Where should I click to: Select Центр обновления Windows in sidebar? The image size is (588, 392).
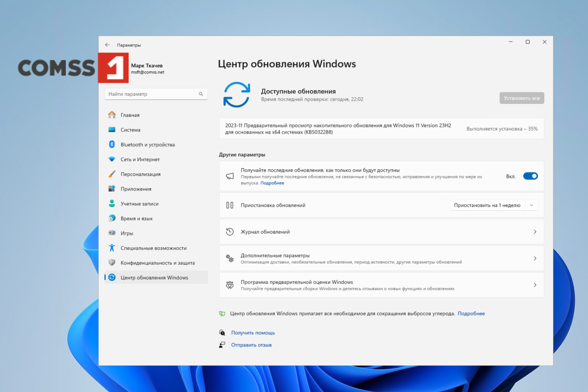click(x=156, y=278)
